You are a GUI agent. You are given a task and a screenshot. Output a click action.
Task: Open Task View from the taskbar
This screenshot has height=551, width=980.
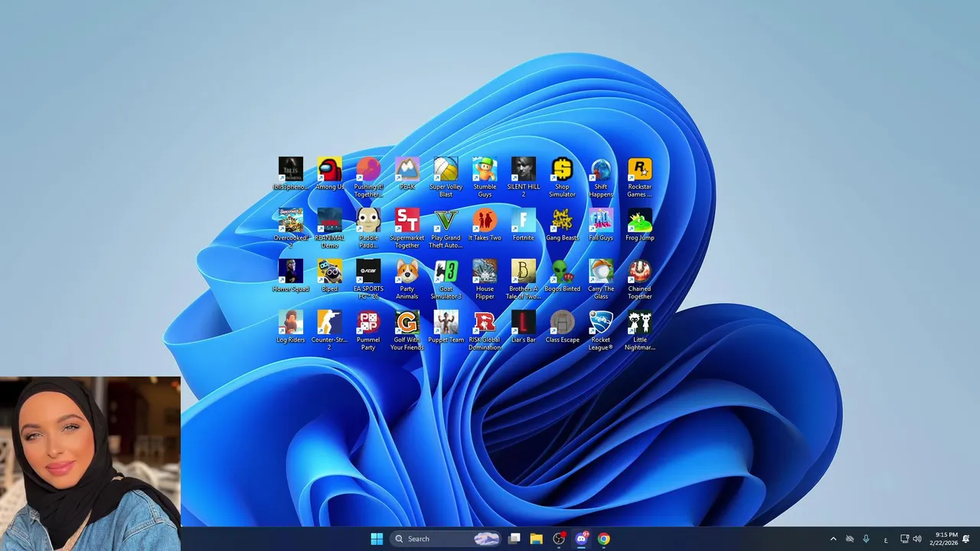[514, 539]
